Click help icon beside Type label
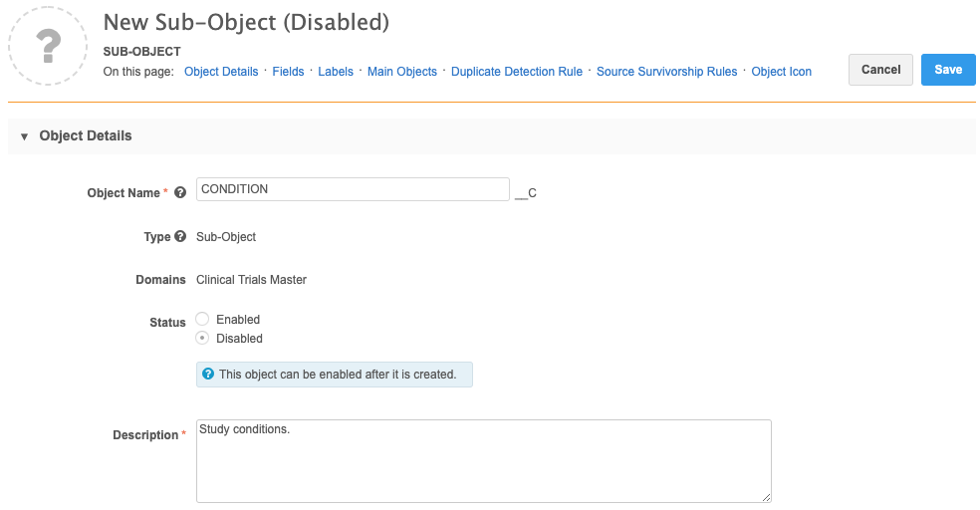Viewport: 980px width, 510px height. pyautogui.click(x=180, y=237)
